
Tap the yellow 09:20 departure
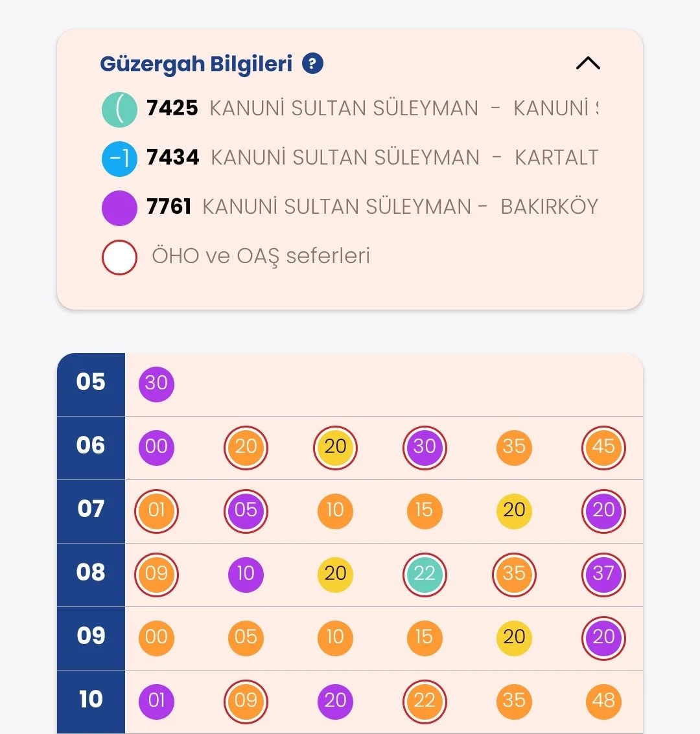[x=514, y=637]
